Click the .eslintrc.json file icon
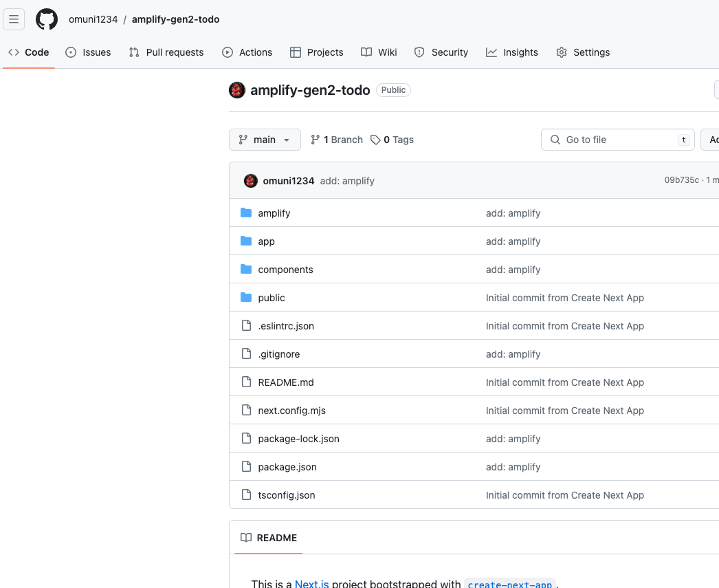This screenshot has width=719, height=588. click(246, 326)
